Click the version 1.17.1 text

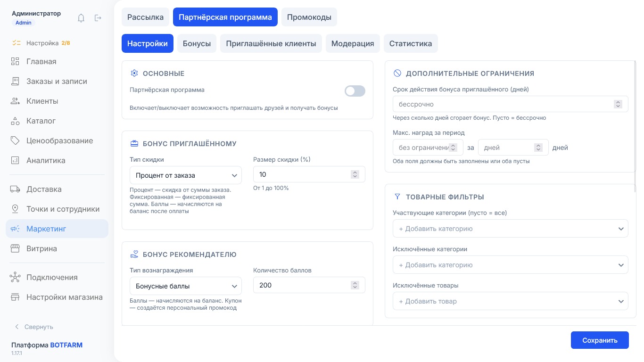(17, 353)
